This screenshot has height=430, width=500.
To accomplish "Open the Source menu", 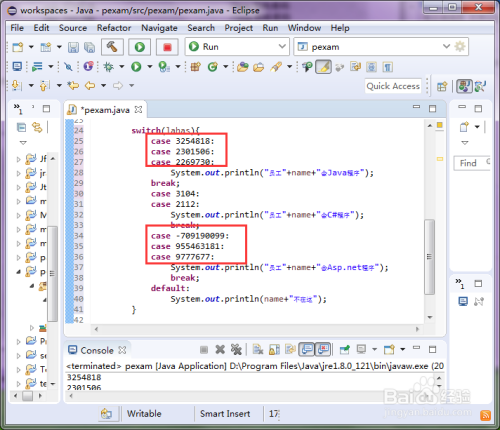I will [73, 28].
